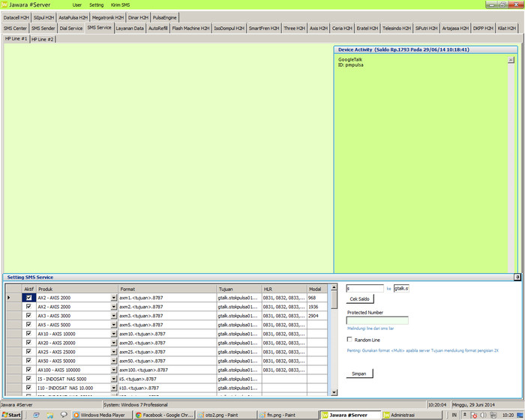The width and height of the screenshot is (525, 420).
Task: Switch to the AutoRefill tab
Action: click(158, 28)
